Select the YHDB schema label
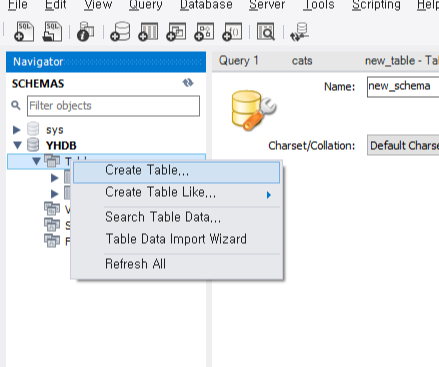Viewport: 439px width, 367px height. point(61,146)
